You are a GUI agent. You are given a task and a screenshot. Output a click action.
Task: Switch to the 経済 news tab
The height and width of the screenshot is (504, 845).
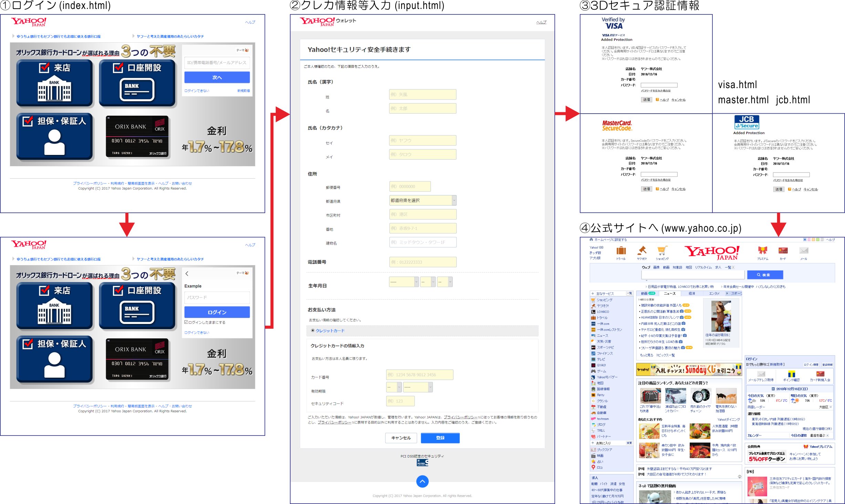[692, 293]
